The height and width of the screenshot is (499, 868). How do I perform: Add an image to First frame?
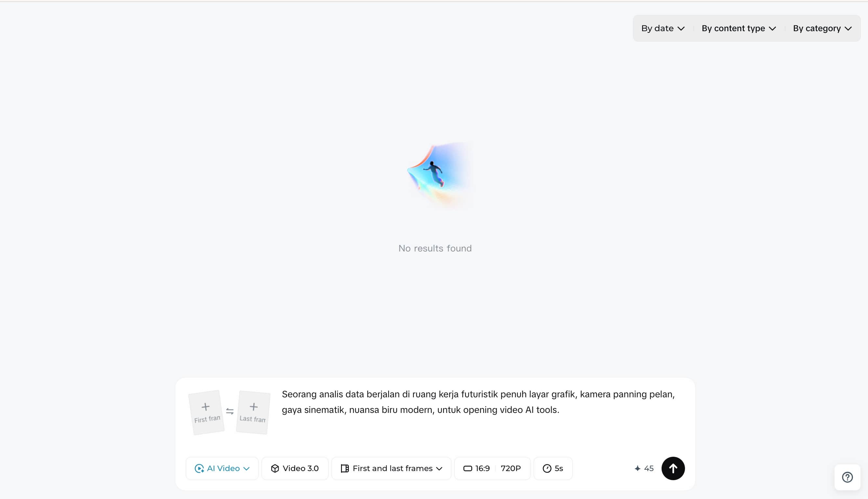206,412
